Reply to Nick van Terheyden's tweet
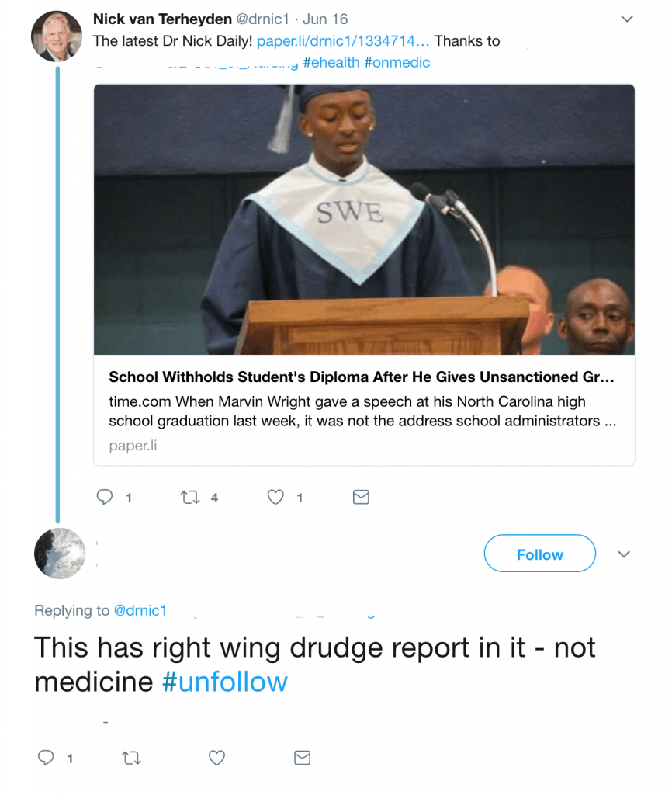672x795 pixels. click(x=105, y=497)
